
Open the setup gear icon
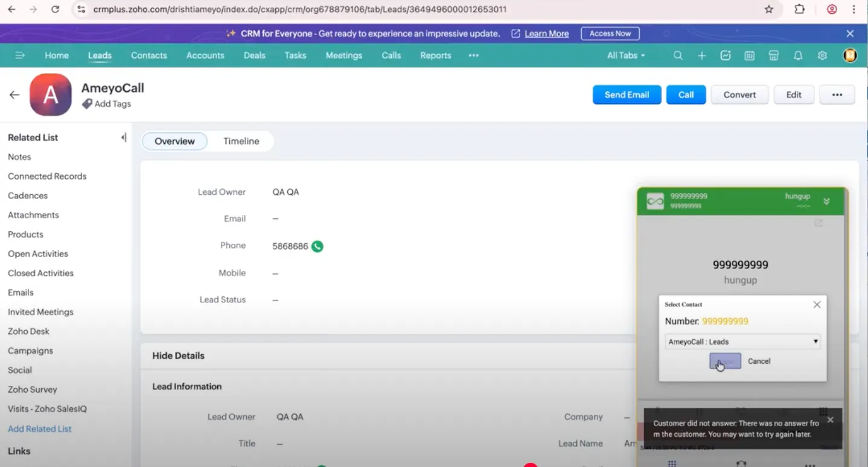[822, 56]
